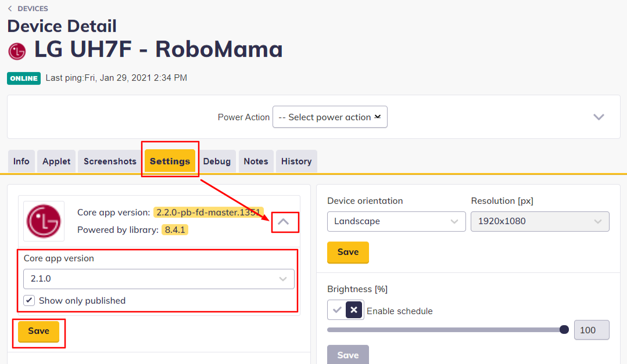627x364 pixels.
Task: Open the Select power action dropdown
Action: coord(329,117)
